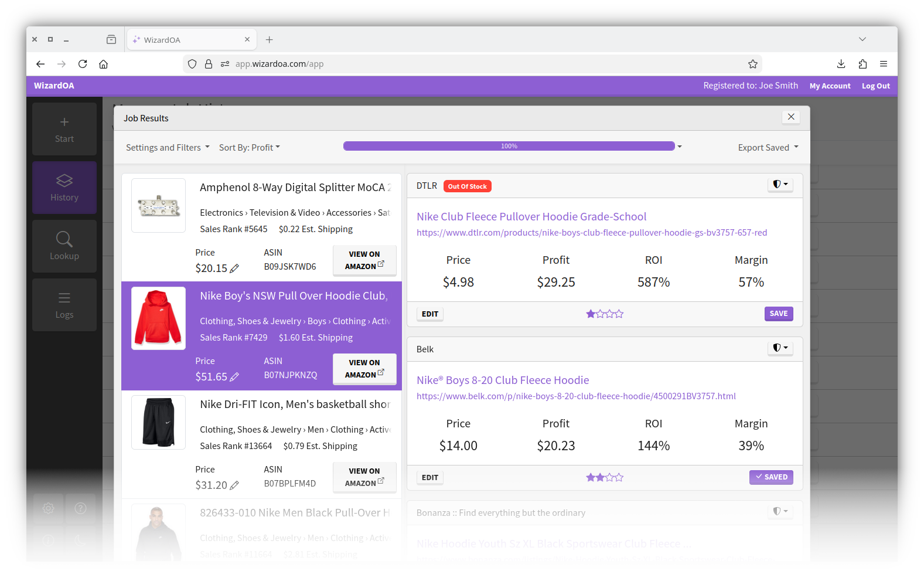Image resolution: width=924 pixels, height=588 pixels.
Task: Expand Settings and Filters dropdown
Action: pos(168,148)
